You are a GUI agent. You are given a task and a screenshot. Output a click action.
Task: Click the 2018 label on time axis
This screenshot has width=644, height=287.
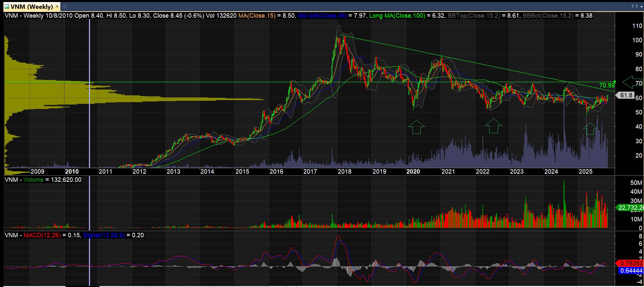pos(344,172)
